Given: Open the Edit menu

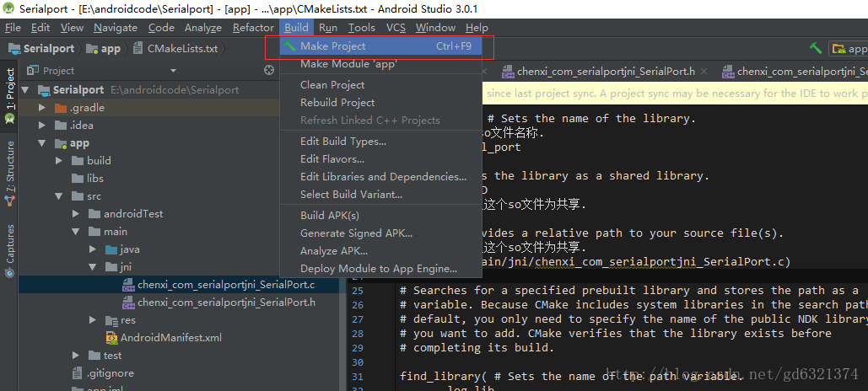Looking at the screenshot, I should [x=40, y=28].
